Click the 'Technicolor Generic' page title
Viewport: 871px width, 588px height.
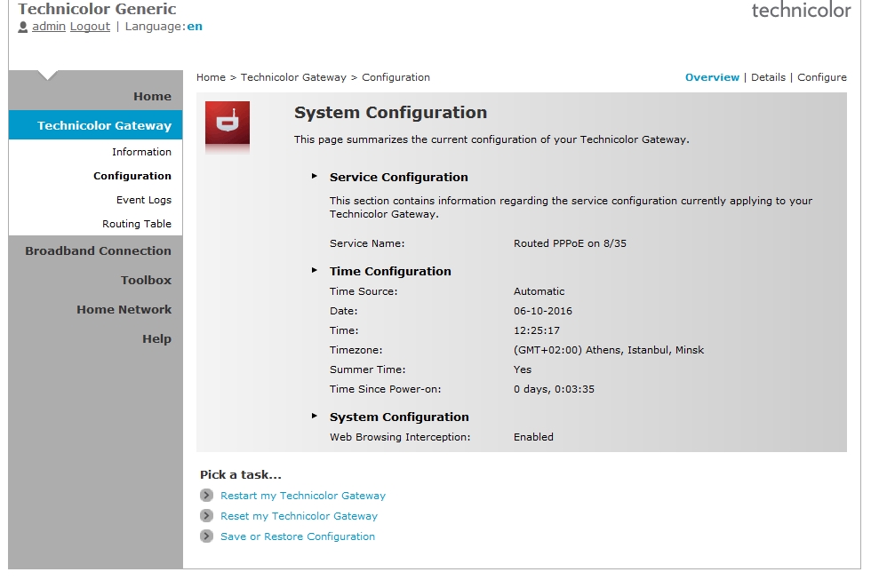click(x=97, y=9)
